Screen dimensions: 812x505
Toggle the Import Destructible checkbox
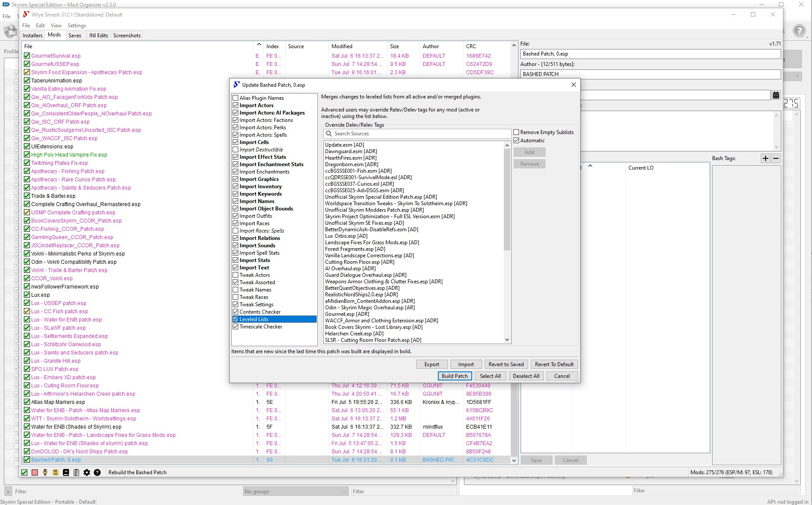coord(236,150)
